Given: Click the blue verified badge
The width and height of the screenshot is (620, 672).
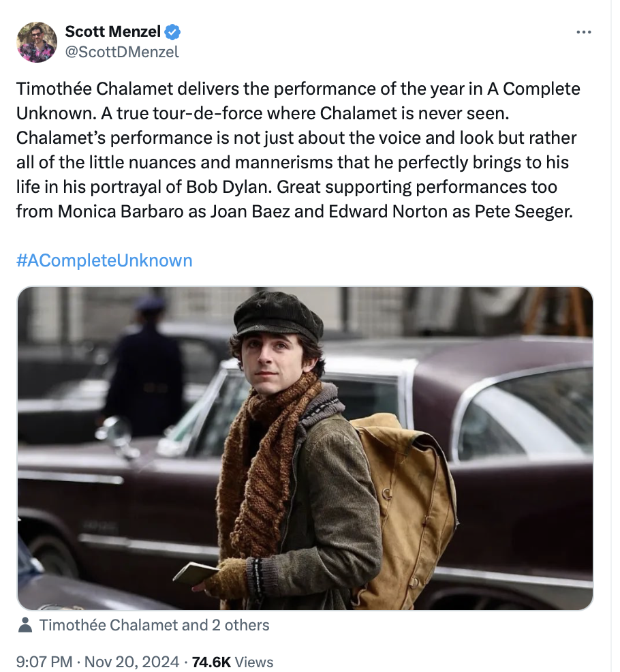Looking at the screenshot, I should coord(174,31).
